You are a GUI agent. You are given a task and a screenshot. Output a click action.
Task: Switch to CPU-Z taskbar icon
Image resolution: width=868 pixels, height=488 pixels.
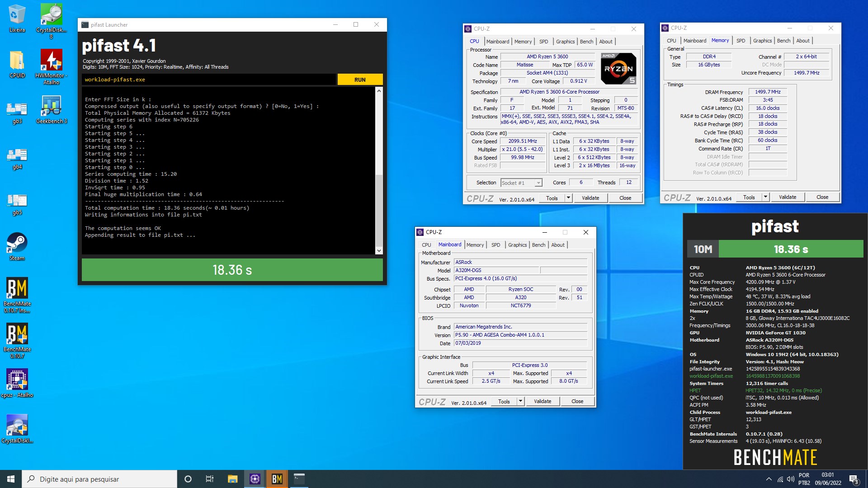(255, 479)
